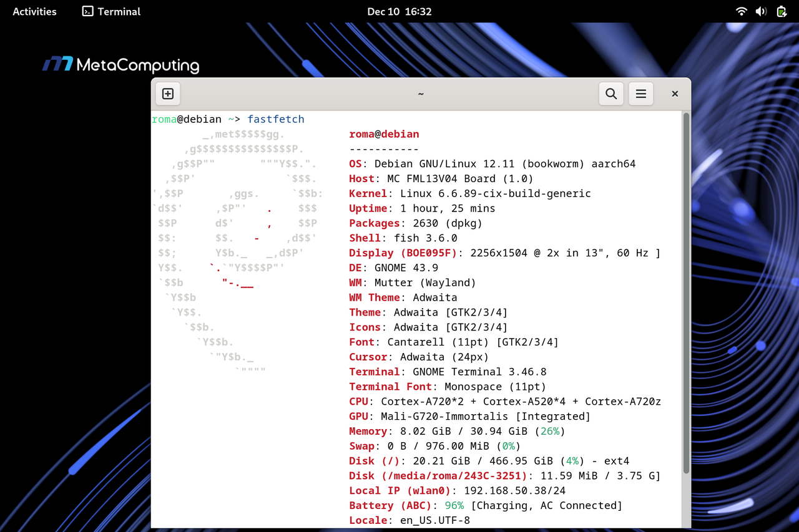Click the Memory line '8.02 GiB / 30.94 GiB'

coord(458,431)
